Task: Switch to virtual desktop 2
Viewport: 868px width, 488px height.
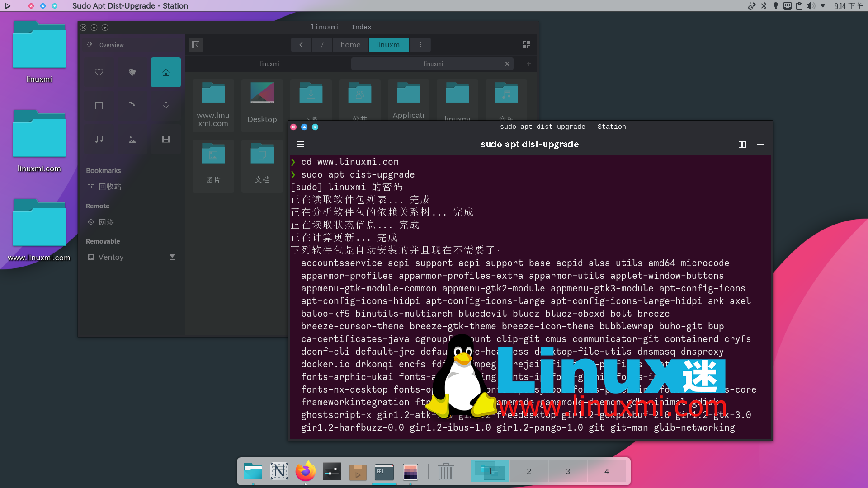Action: (529, 471)
